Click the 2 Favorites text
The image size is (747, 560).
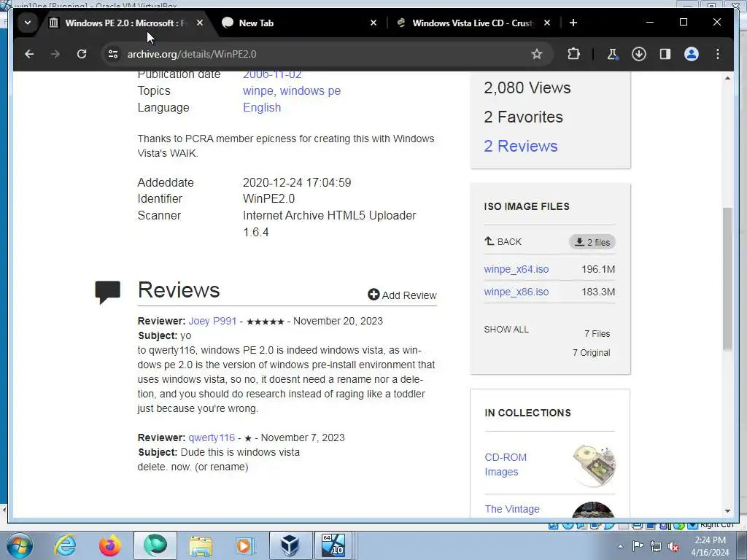(523, 117)
